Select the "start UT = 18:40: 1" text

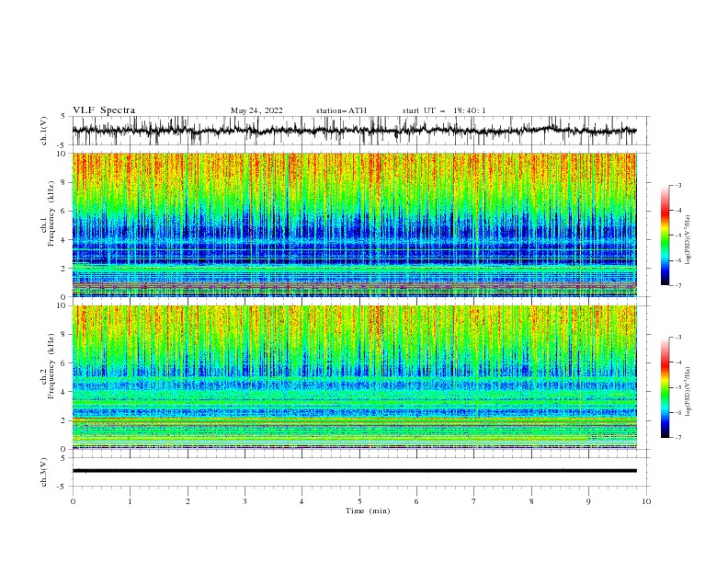click(444, 110)
